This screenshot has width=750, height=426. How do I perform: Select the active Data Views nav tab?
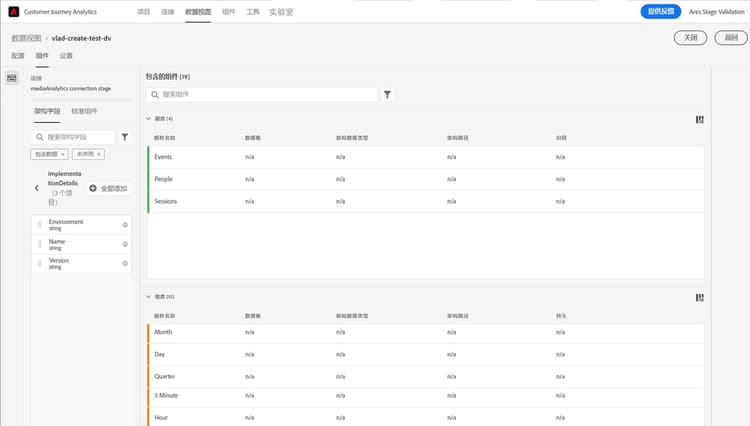coord(198,12)
